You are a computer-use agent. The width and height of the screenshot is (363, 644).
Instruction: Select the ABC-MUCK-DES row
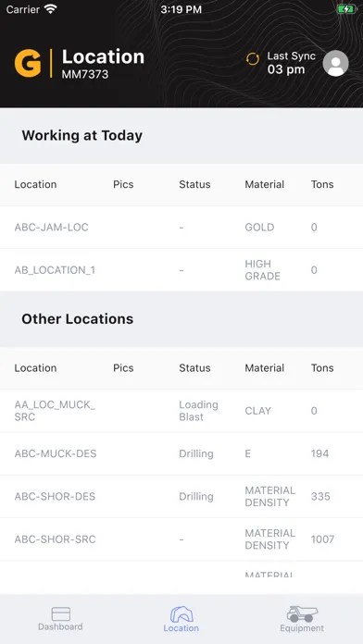click(x=181, y=453)
